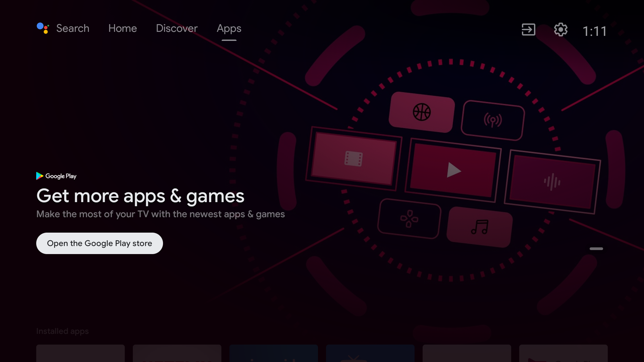The width and height of the screenshot is (644, 362).
Task: Select the Apps tab
Action: 229,28
